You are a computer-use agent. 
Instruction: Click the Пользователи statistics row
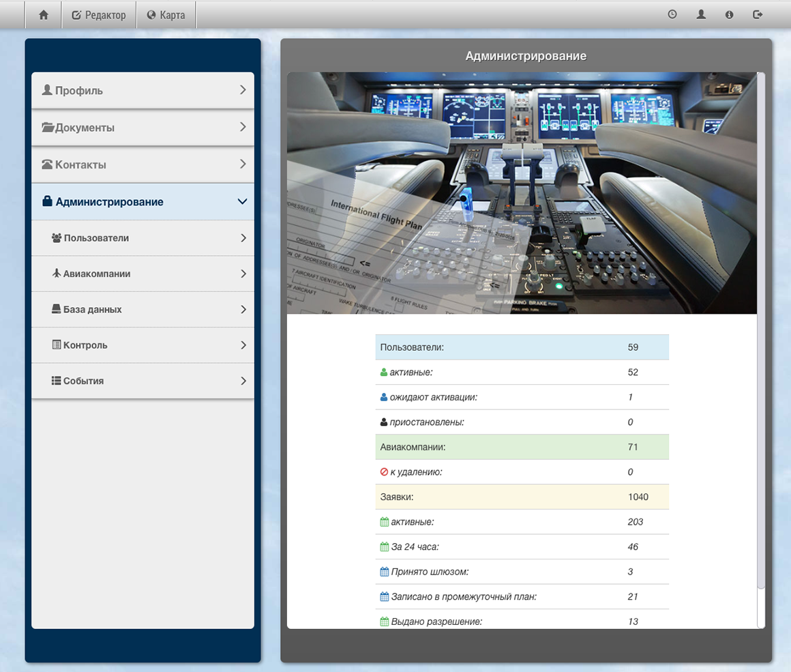pos(522,347)
